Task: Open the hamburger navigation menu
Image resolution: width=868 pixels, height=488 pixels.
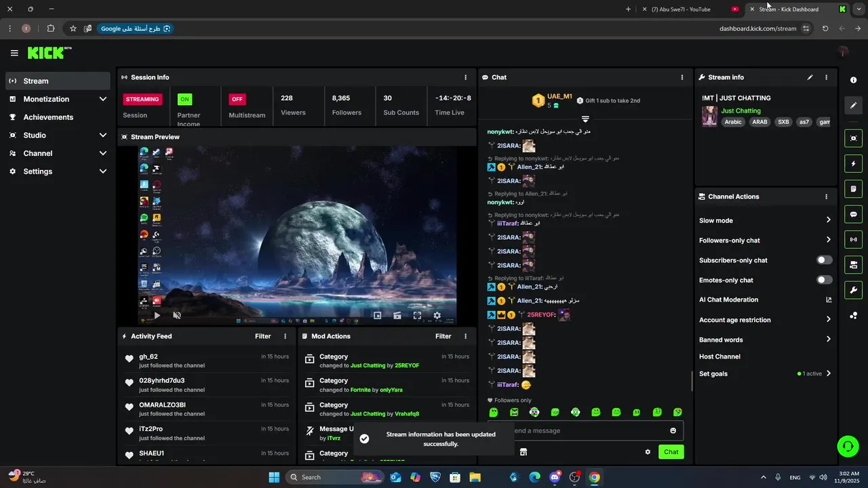Action: [14, 53]
